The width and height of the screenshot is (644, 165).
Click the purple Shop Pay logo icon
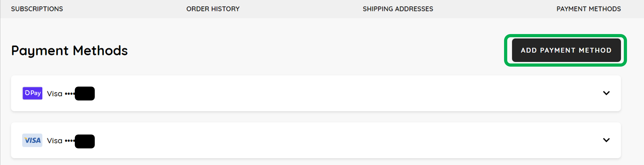click(33, 93)
